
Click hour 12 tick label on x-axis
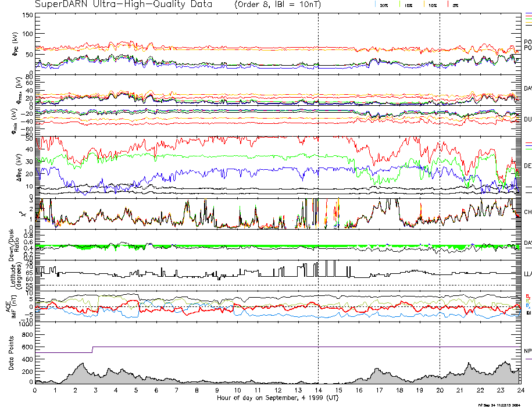[x=277, y=390]
